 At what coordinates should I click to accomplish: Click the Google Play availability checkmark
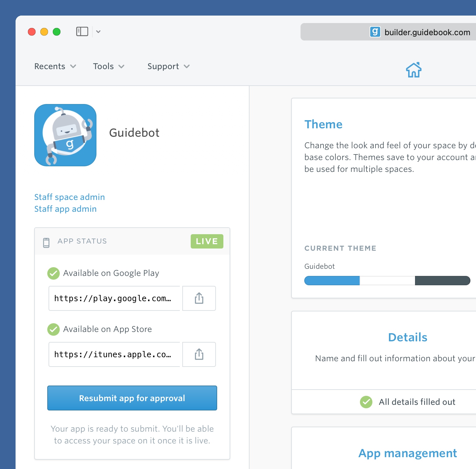[54, 273]
